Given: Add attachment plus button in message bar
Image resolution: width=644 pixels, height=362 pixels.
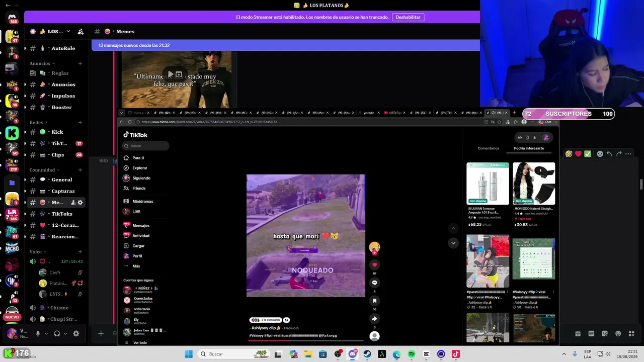Looking at the screenshot, I should [101, 333].
